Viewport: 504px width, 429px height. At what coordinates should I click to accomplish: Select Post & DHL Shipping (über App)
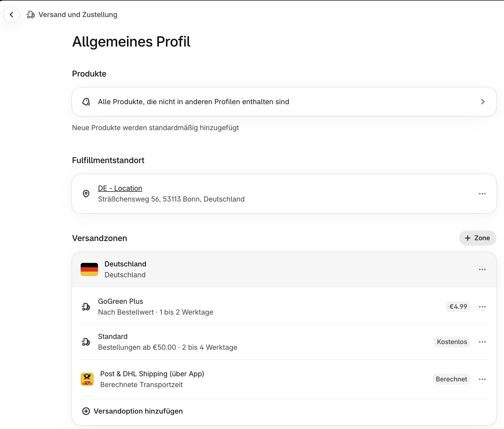pyautogui.click(x=284, y=379)
